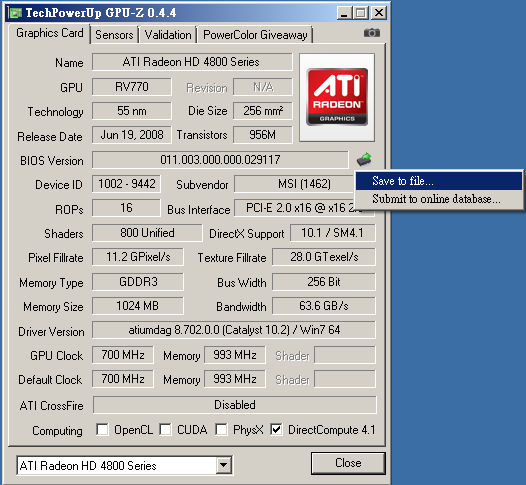Click the Revision value N/A
The image size is (526, 485).
point(263,87)
